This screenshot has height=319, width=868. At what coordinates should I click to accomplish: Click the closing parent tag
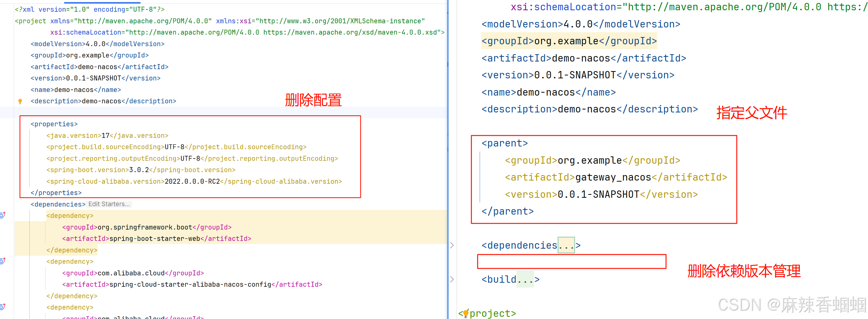point(508,211)
